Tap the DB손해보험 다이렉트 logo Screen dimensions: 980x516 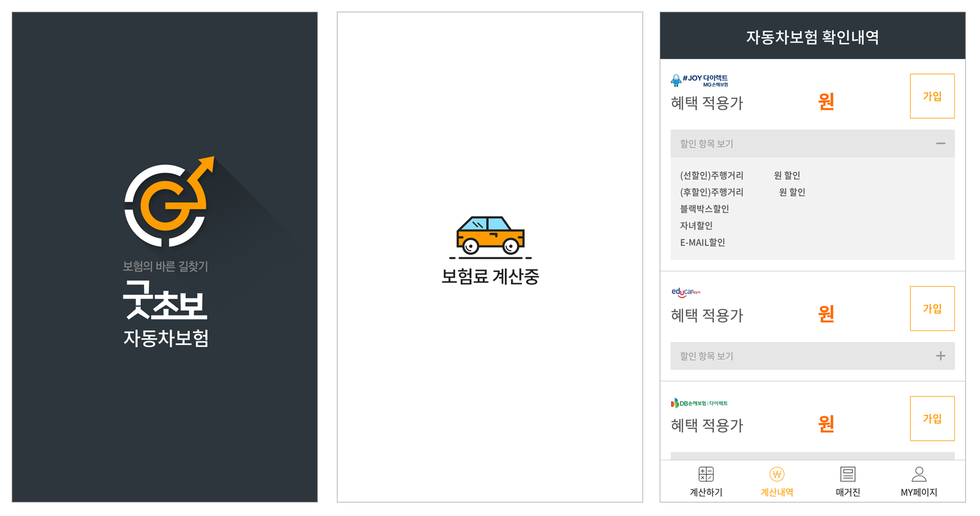coord(699,403)
